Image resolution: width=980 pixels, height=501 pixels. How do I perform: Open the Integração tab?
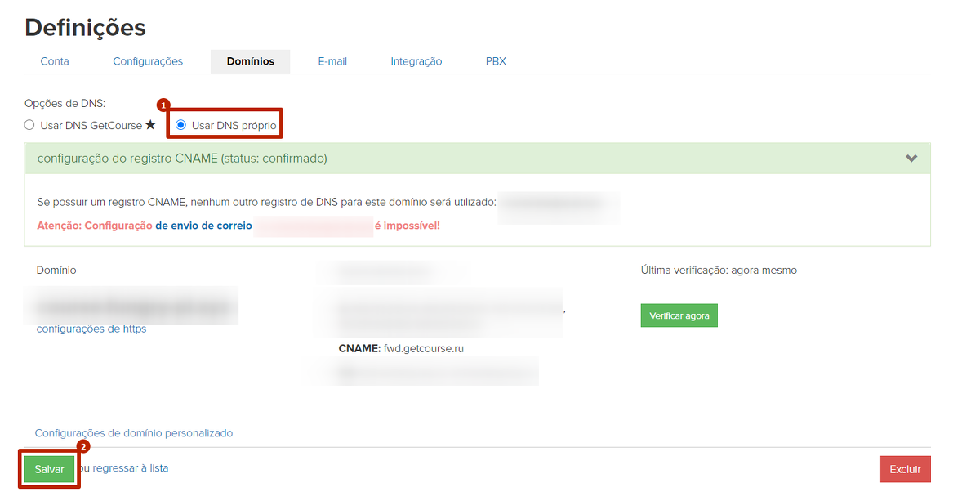pos(416,61)
